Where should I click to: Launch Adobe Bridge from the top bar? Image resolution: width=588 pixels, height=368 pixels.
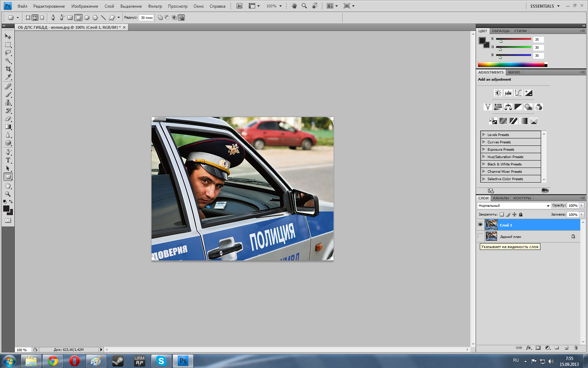239,6
